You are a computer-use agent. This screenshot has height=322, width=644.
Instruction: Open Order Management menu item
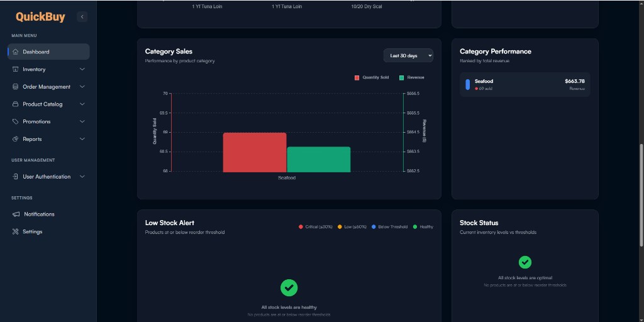(48, 87)
